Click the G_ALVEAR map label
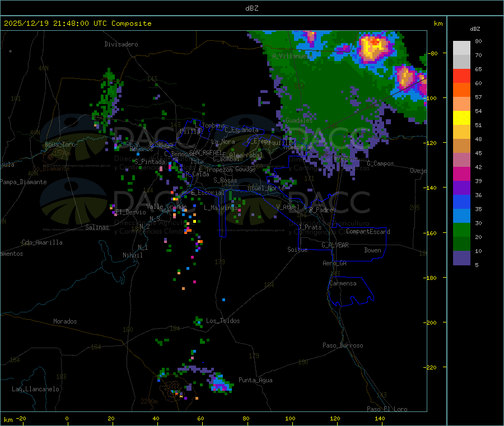Viewport: 504px width, 426px height. pos(335,245)
